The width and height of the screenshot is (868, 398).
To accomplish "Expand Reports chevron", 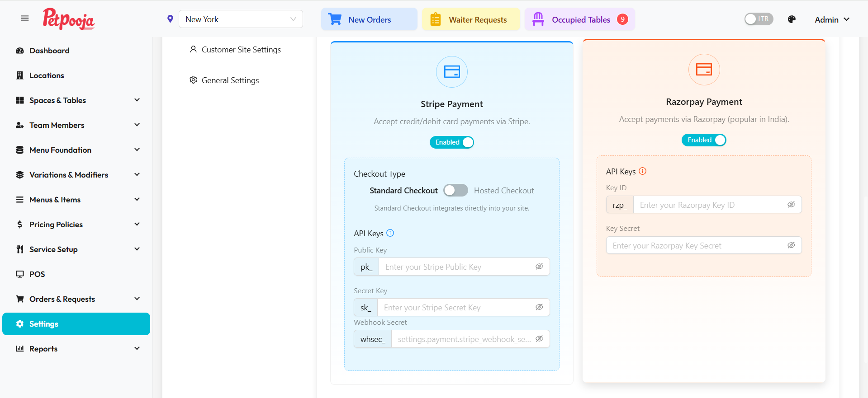I will coord(137,349).
